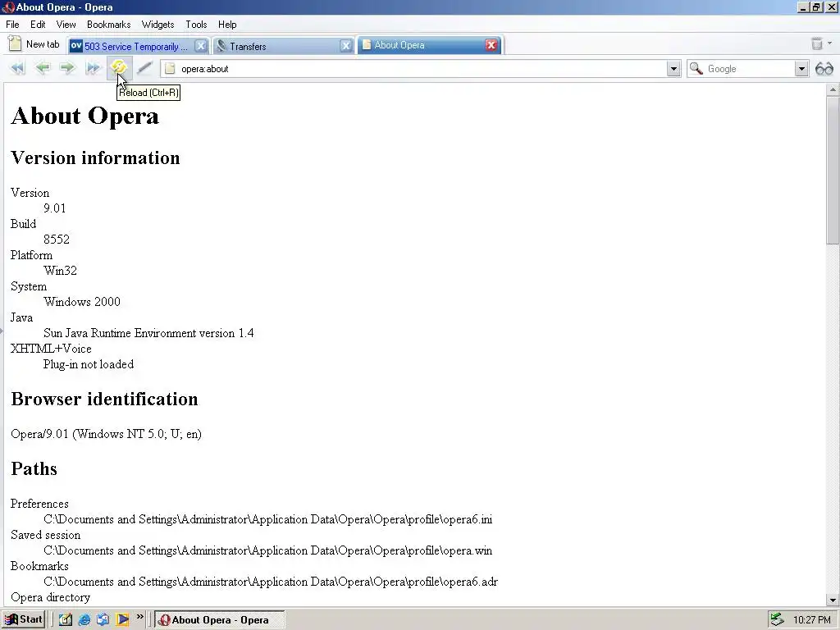The image size is (840, 630).
Task: Open the File menu
Action: 12,25
